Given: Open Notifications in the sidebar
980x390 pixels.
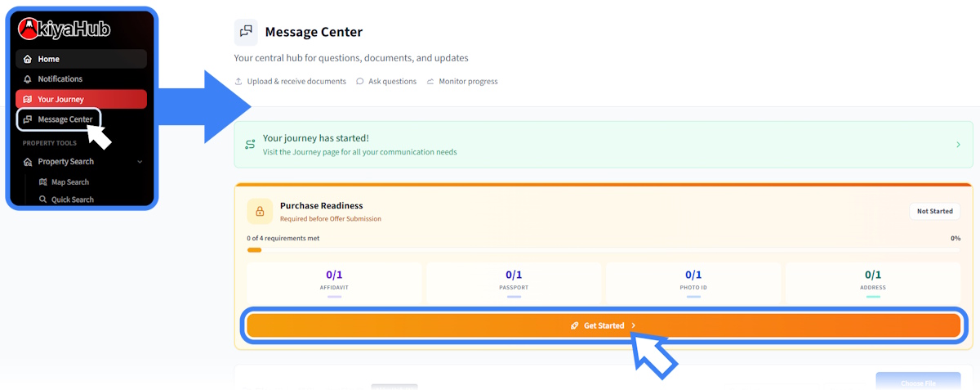Looking at the screenshot, I should [x=81, y=79].
